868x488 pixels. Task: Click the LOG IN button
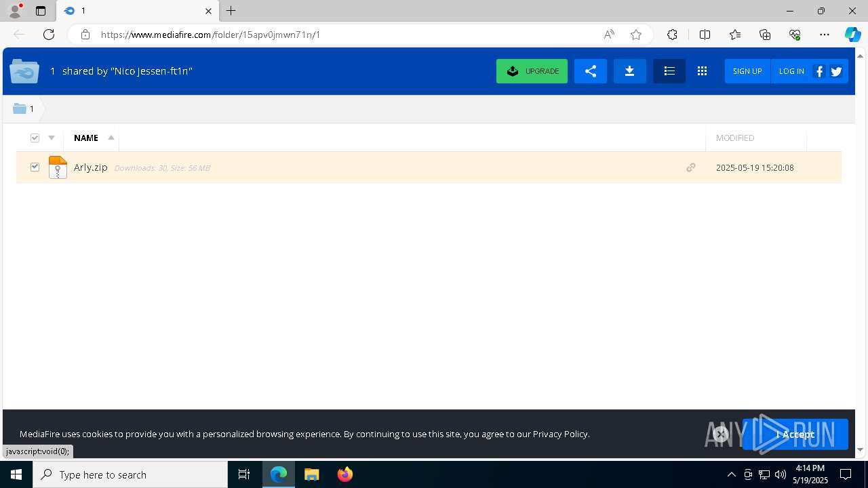click(x=791, y=71)
